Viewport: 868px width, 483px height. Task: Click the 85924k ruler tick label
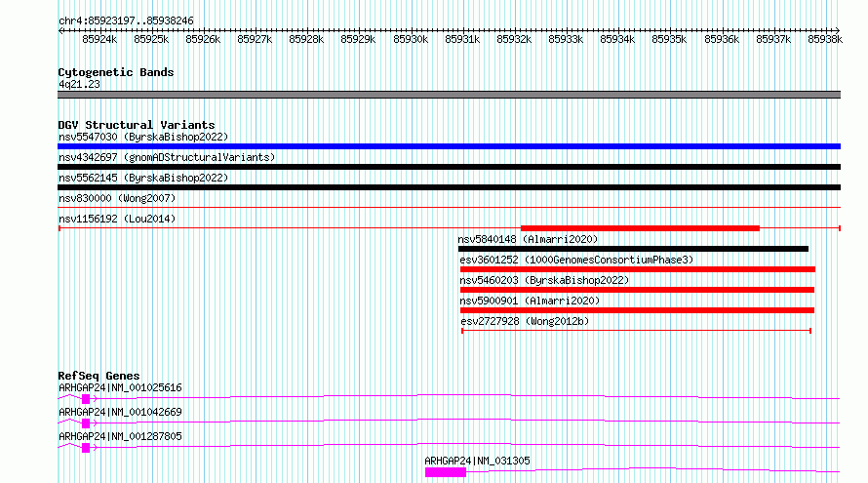point(99,40)
